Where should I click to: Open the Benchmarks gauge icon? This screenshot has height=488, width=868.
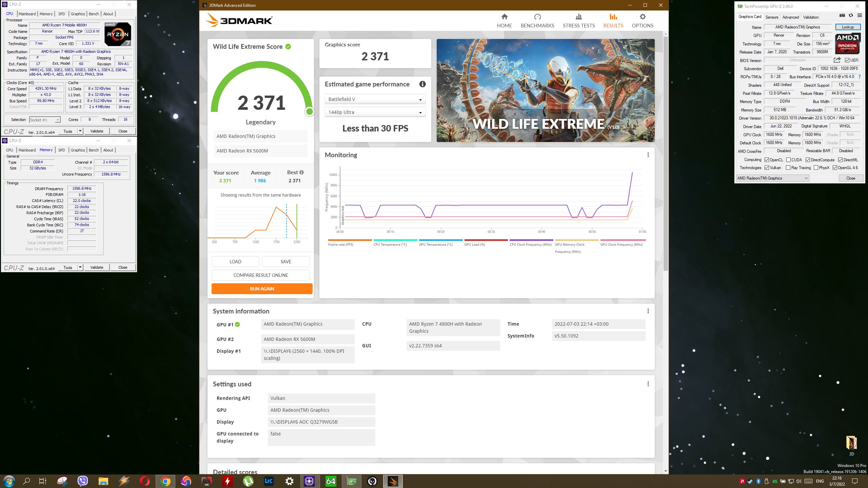tap(537, 17)
